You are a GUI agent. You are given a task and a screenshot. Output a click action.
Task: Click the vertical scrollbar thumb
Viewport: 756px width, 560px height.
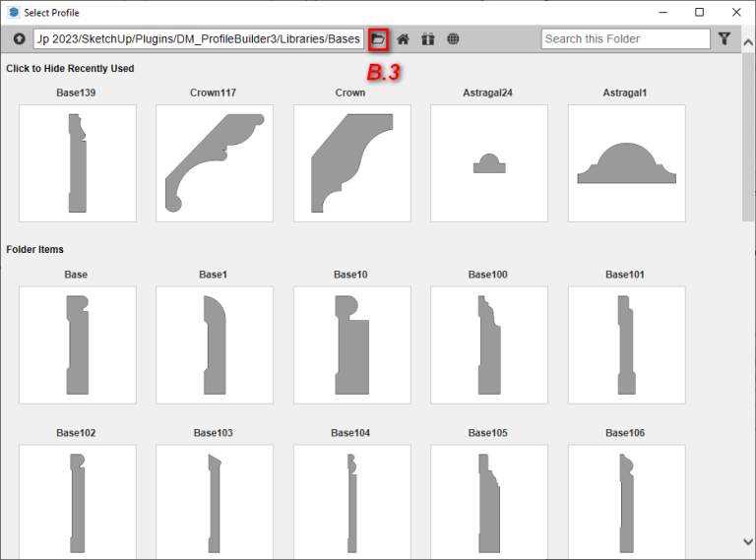[x=748, y=138]
